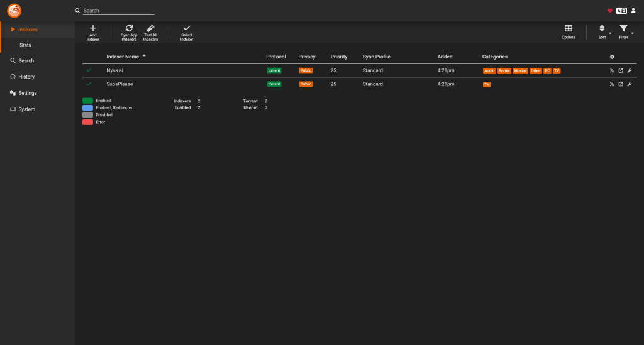This screenshot has width=644, height=345.
Task: Click the Movies category tag
Action: [x=520, y=71]
